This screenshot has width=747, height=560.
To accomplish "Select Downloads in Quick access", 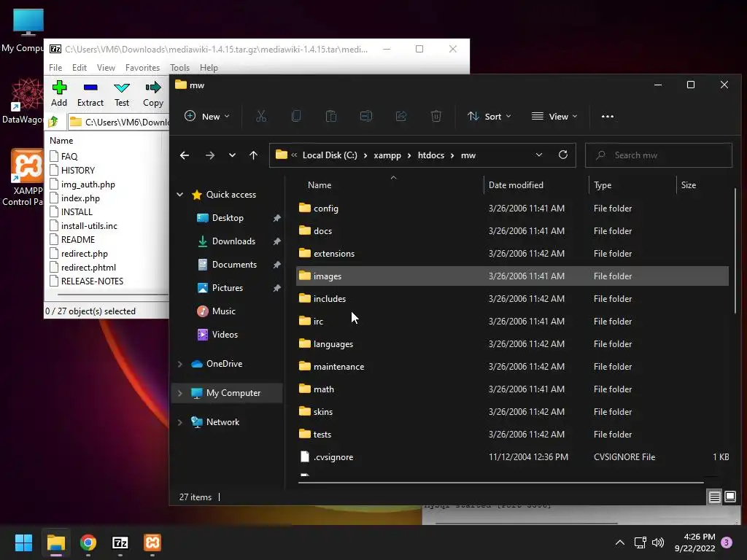I will coord(233,241).
